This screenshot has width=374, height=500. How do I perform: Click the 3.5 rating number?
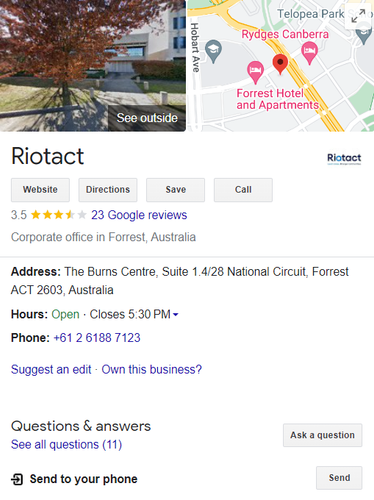pos(19,215)
